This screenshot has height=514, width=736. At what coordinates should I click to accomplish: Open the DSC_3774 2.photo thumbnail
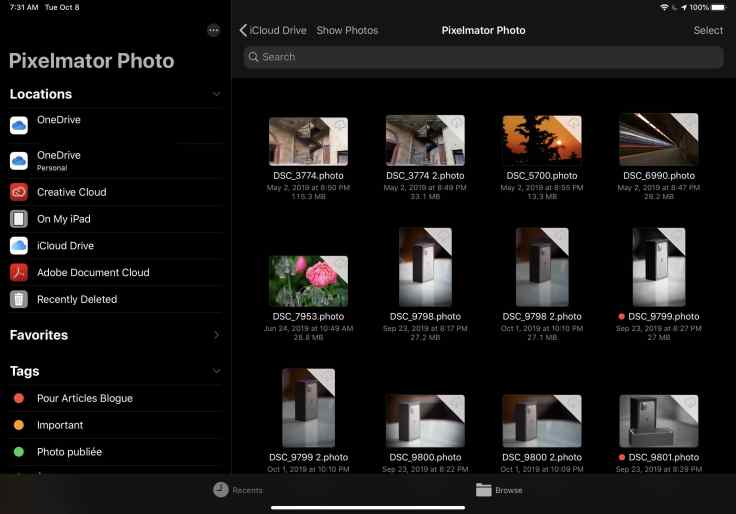425,140
